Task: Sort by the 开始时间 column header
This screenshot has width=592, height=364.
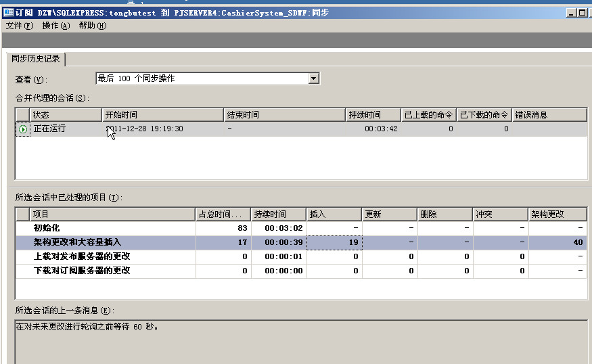Action: pyautogui.click(x=163, y=115)
